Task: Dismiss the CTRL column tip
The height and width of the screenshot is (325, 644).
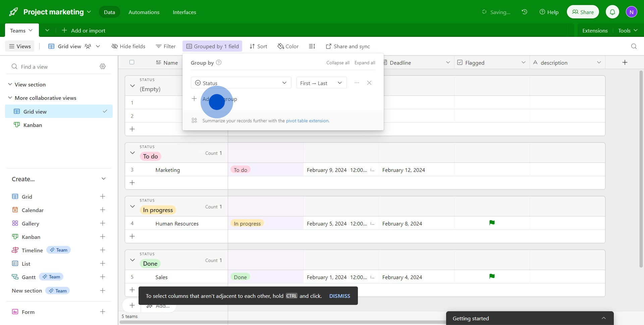Action: [x=339, y=296]
